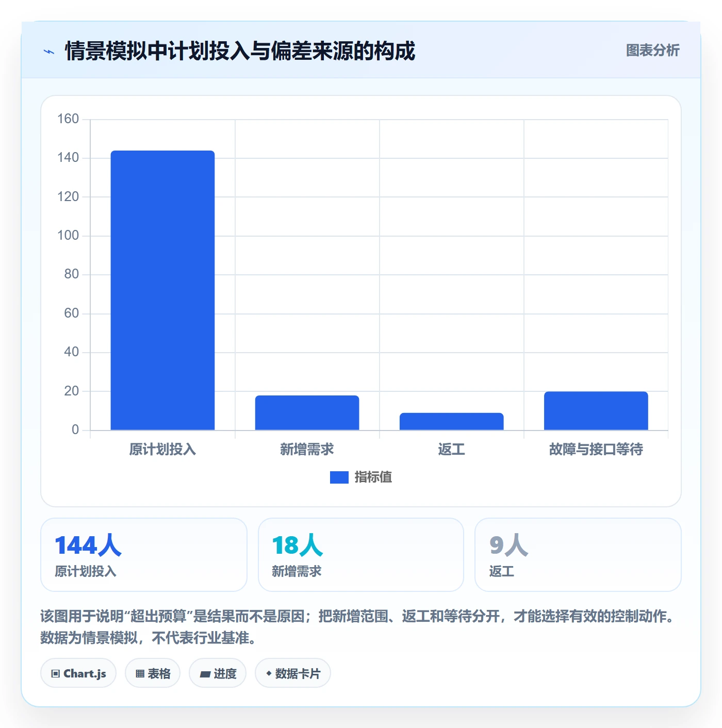722x728 pixels.
Task: Click the 进度 tag chip
Action: (x=218, y=673)
